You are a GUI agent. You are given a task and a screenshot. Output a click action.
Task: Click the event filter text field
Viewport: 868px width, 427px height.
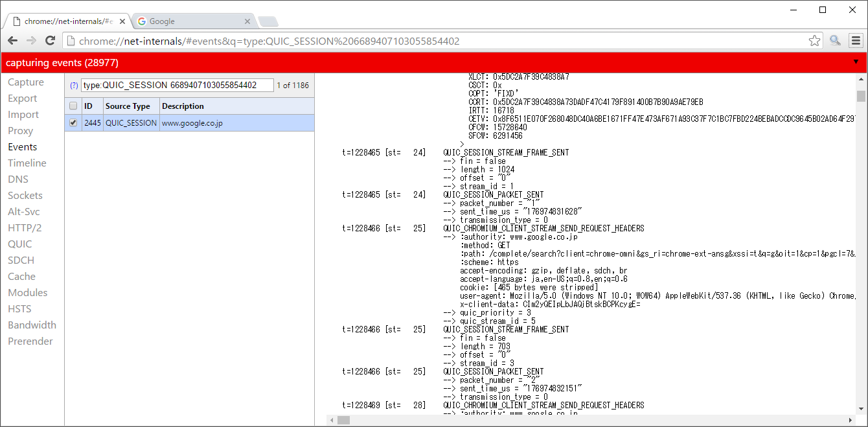tap(177, 86)
